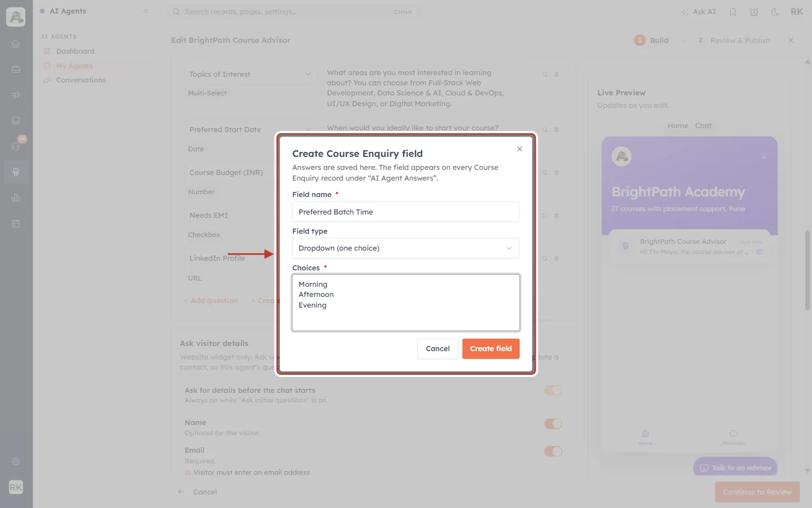Open the Field type dropdown

(x=406, y=248)
